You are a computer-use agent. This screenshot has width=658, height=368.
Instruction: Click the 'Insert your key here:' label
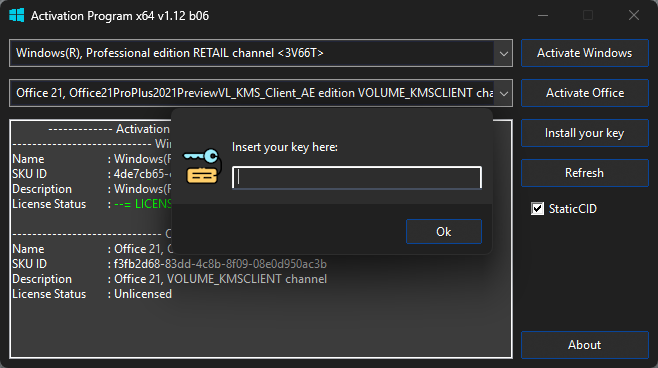(x=285, y=147)
